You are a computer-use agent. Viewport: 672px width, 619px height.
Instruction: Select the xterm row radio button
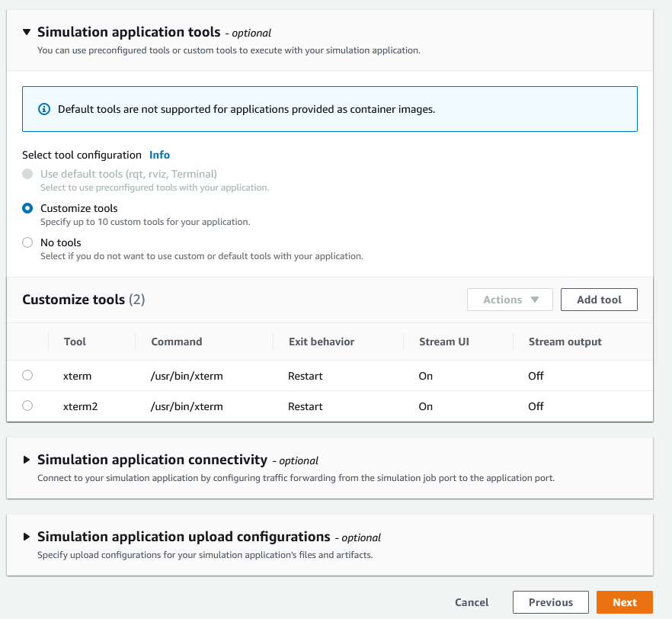pyautogui.click(x=27, y=375)
